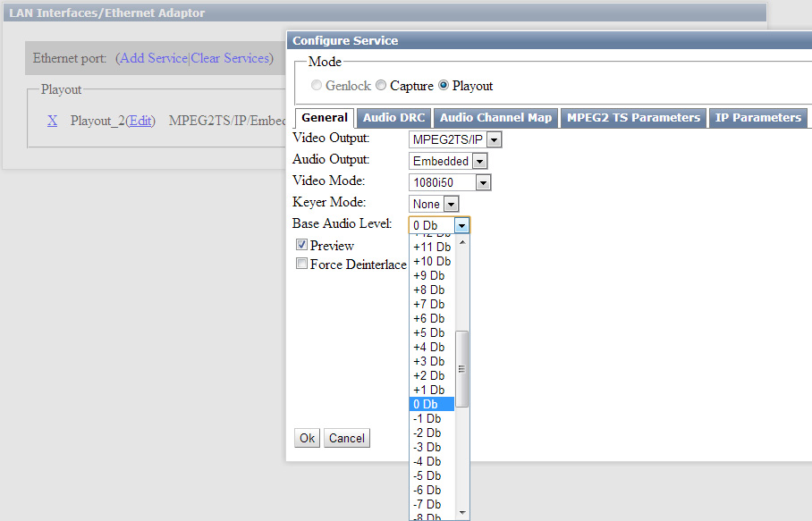Select highlighted 0 Db list option
This screenshot has width=812, height=521.
[432, 404]
